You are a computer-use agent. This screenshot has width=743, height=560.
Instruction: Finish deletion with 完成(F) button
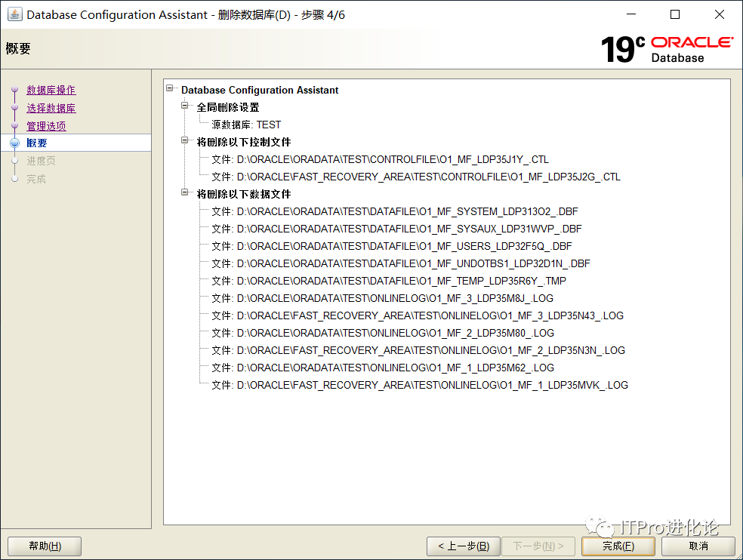tap(618, 546)
